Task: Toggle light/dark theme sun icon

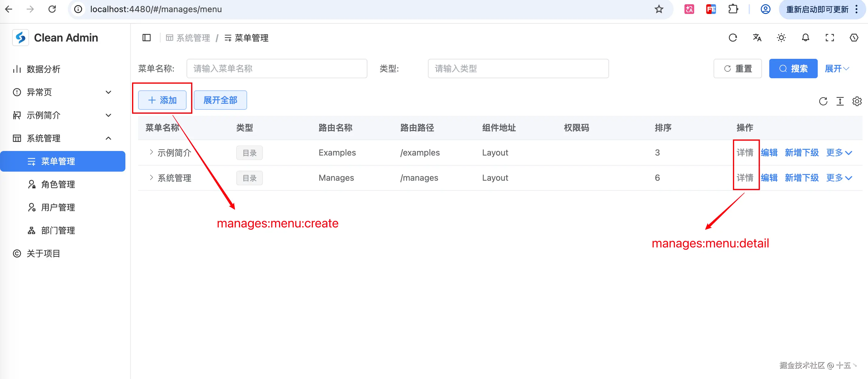Action: [781, 38]
